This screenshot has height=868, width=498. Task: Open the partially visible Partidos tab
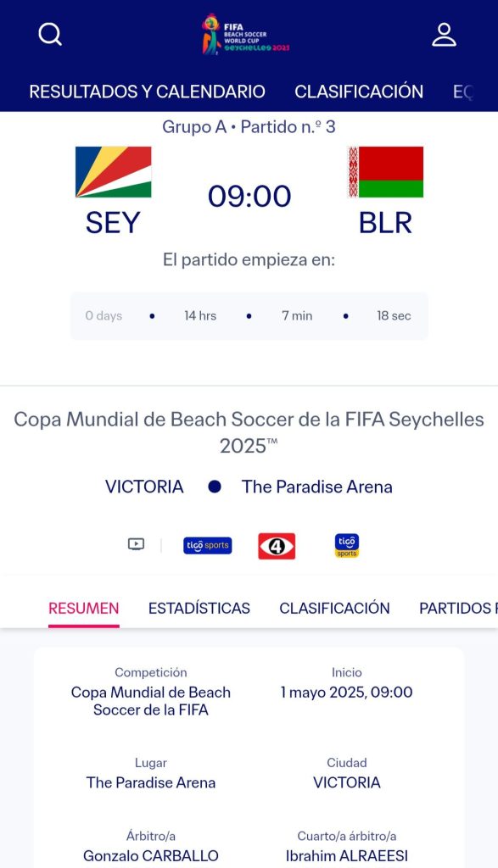pyautogui.click(x=458, y=608)
